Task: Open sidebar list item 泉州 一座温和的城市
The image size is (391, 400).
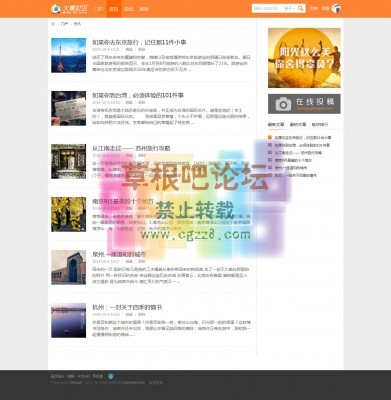Action: coord(291,168)
